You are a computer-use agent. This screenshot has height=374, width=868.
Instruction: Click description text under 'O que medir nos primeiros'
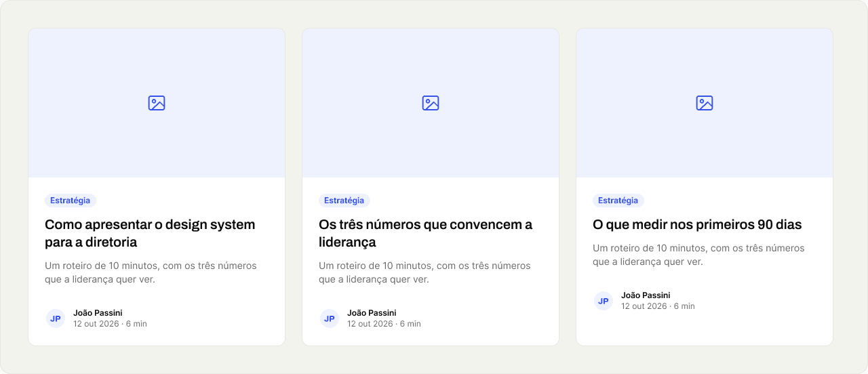click(698, 255)
